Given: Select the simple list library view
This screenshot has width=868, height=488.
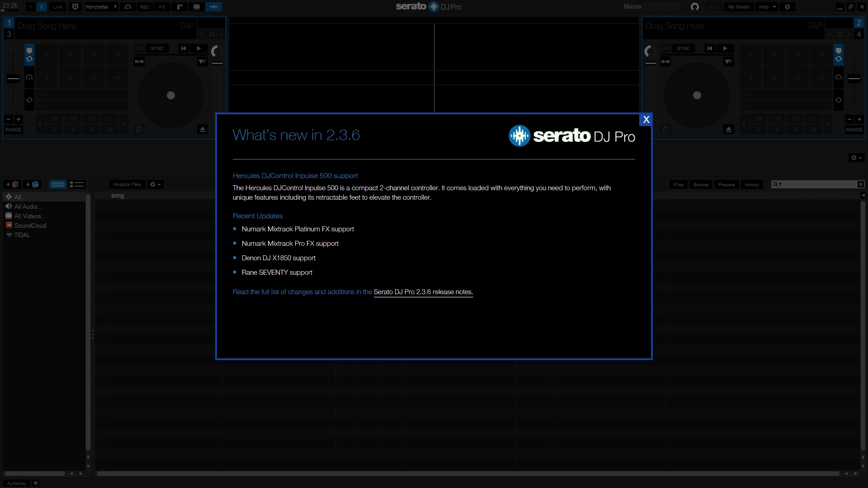Looking at the screenshot, I should click(x=58, y=184).
